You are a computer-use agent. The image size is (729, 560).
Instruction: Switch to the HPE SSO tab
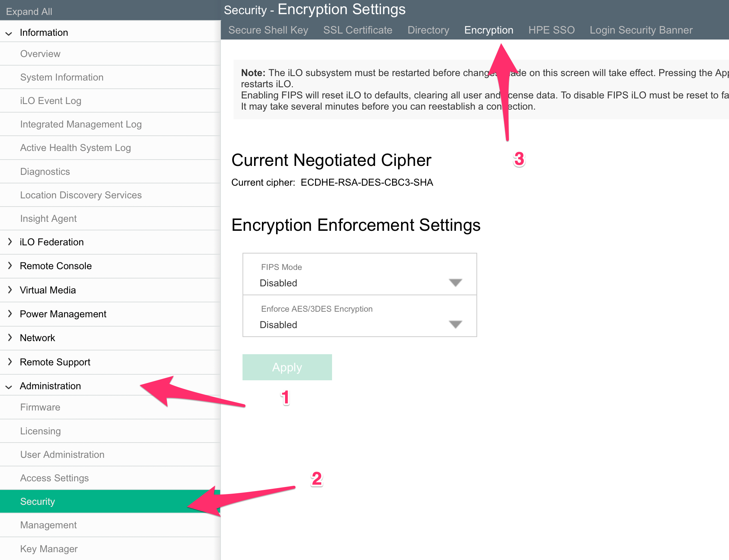551,30
